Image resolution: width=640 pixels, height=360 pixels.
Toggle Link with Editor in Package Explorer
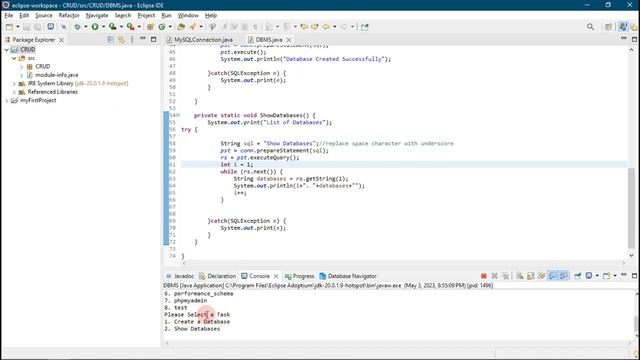[121, 40]
